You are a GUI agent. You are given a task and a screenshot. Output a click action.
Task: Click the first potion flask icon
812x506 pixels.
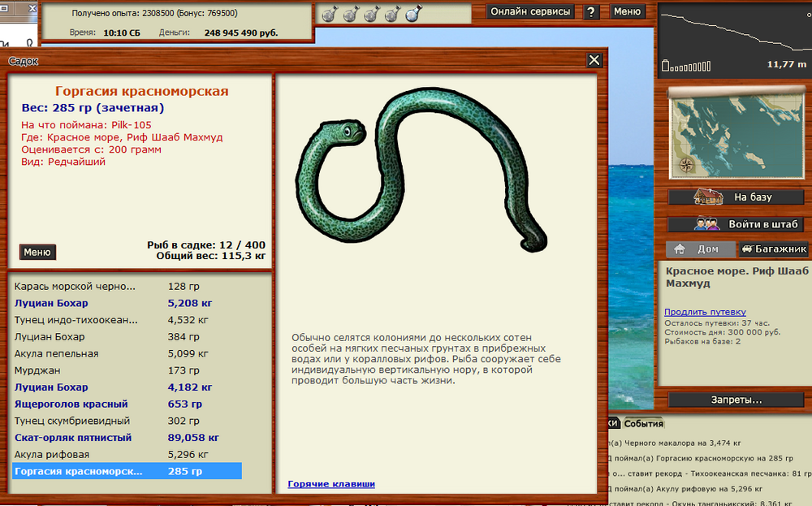coord(329,14)
